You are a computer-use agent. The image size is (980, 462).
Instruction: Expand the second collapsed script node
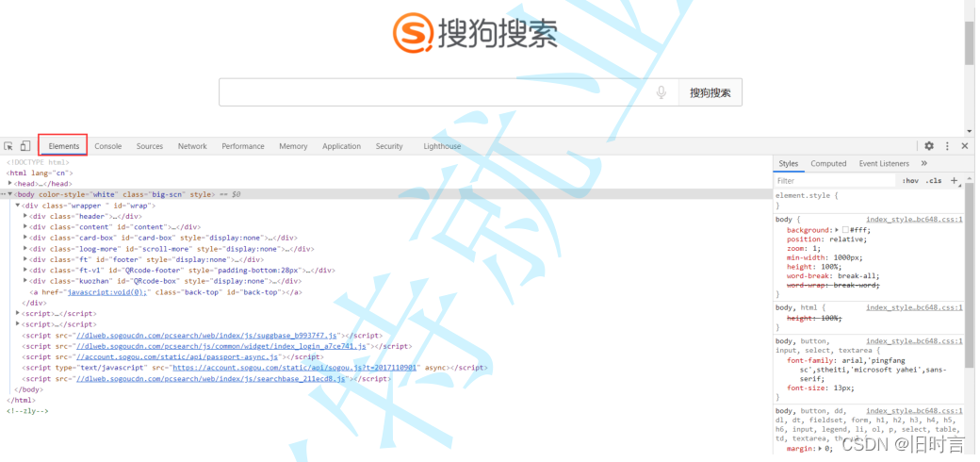pos(18,324)
